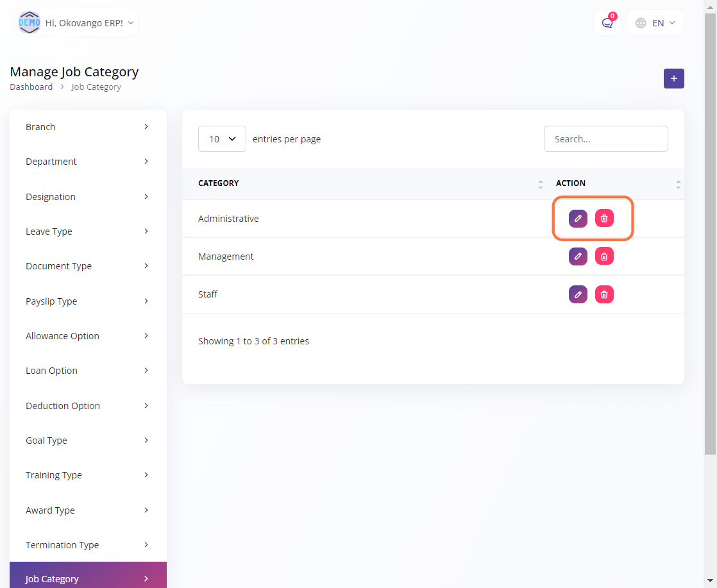Open the Branch settings menu item

point(88,127)
